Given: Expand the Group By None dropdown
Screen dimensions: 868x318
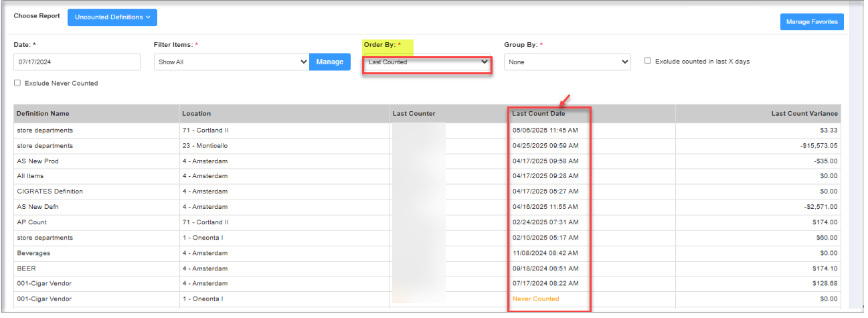Looking at the screenshot, I should coord(567,62).
